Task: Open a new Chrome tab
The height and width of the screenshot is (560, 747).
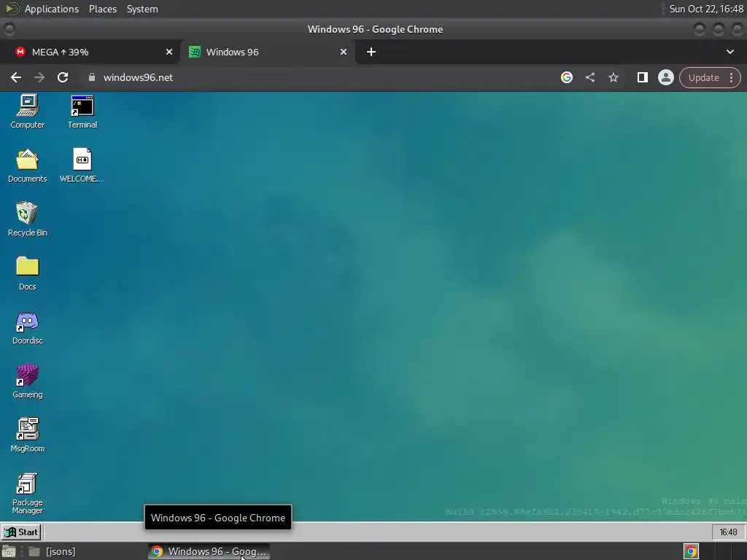Action: point(371,52)
